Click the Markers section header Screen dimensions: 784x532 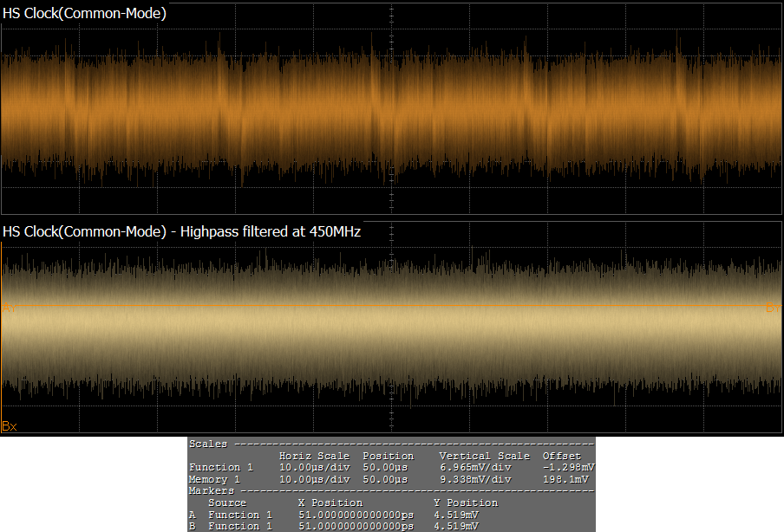[212, 490]
